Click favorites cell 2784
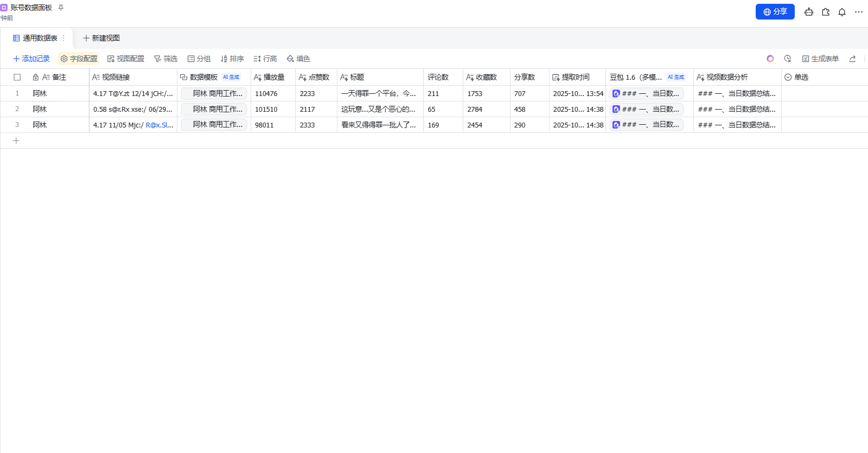This screenshot has width=868, height=453. point(487,109)
